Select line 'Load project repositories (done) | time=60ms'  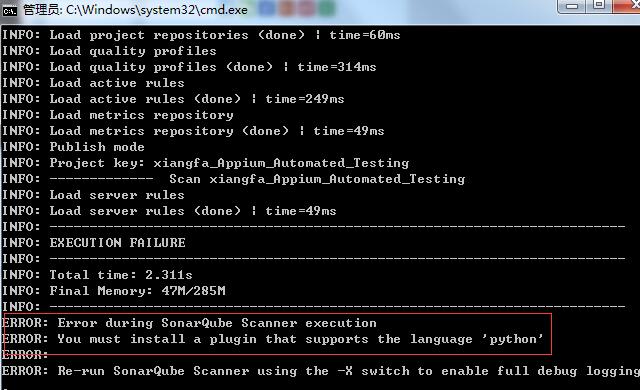(x=201, y=35)
